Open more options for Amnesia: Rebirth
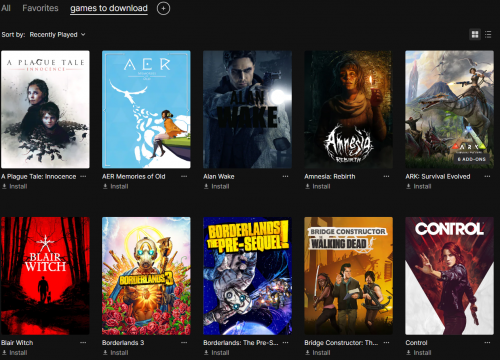 click(x=386, y=176)
